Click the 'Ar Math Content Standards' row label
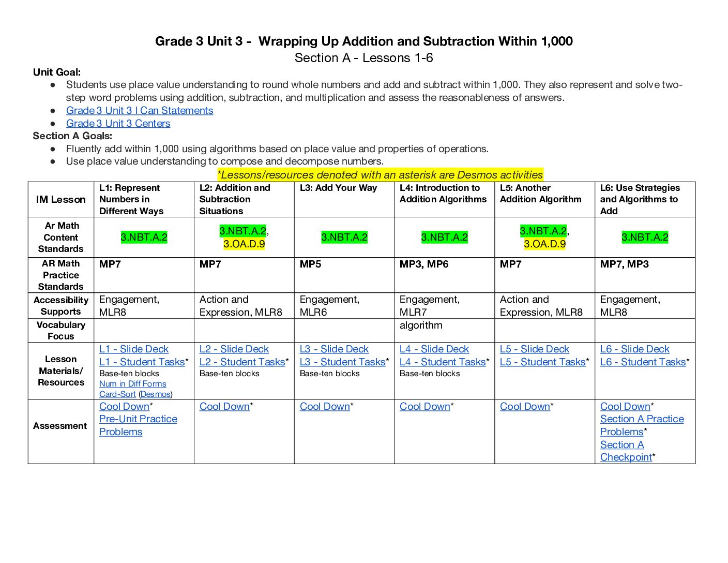 pyautogui.click(x=61, y=238)
